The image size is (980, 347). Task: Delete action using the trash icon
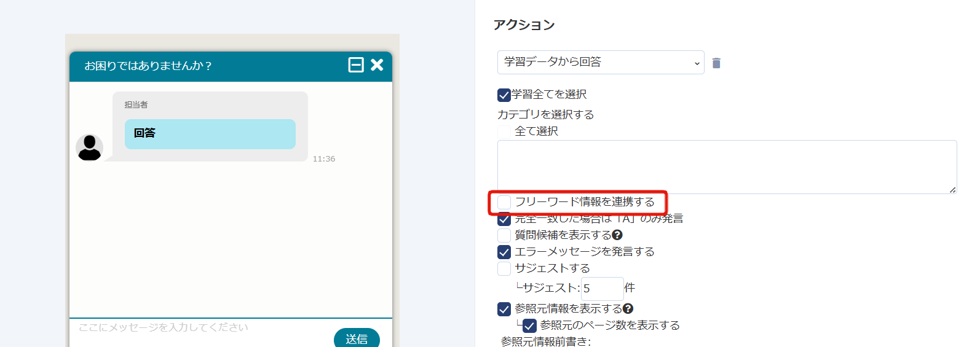tap(716, 63)
